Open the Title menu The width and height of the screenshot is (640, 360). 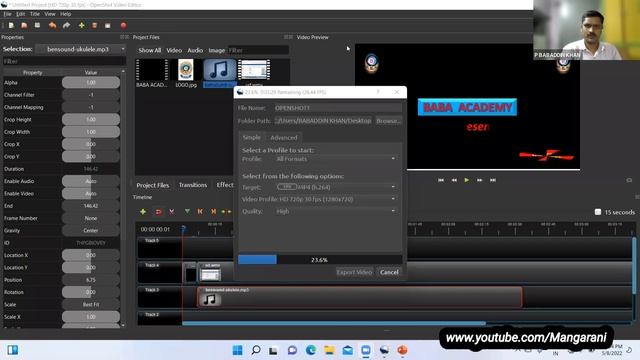click(x=35, y=14)
